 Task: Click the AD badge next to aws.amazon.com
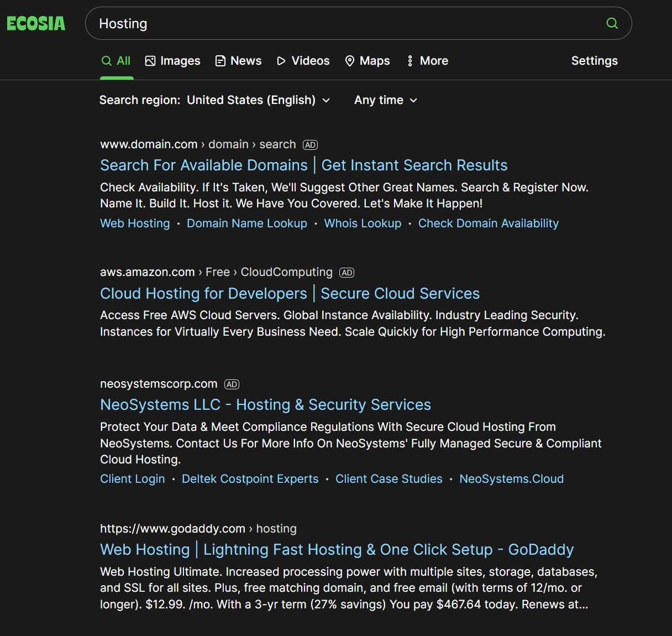347,273
